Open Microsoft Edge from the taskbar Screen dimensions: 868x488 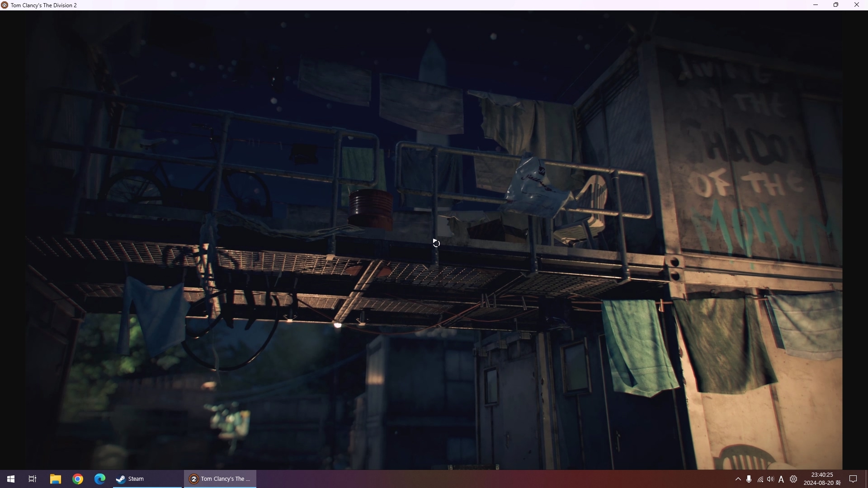pos(100,479)
